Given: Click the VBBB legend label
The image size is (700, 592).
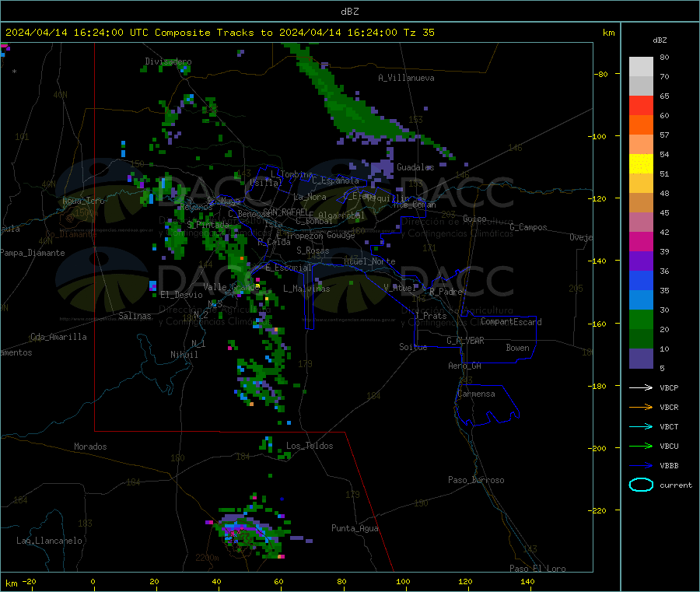Looking at the screenshot, I should pyautogui.click(x=669, y=466).
